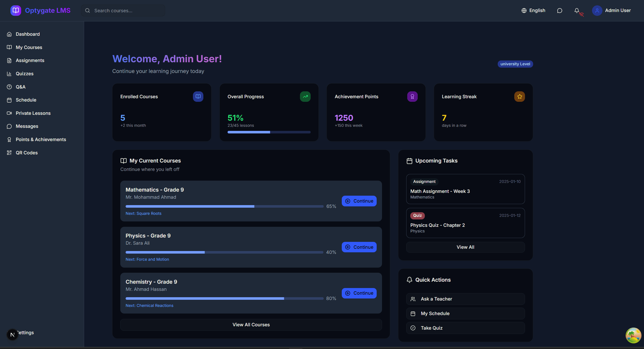The image size is (644, 349).
Task: Continue the Mathematics - Grade 9 course
Action: [x=359, y=201]
